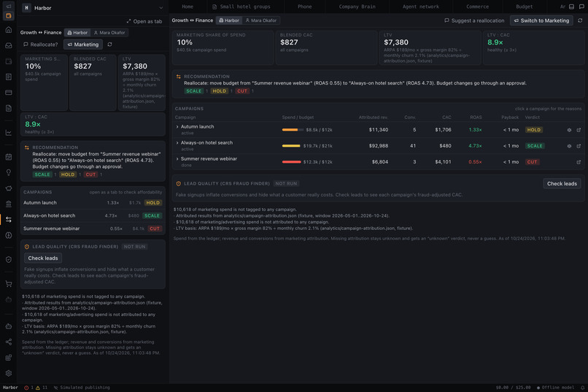Open Summer revenue webinar row's external link icon
This screenshot has height=392, width=588.
[x=579, y=162]
